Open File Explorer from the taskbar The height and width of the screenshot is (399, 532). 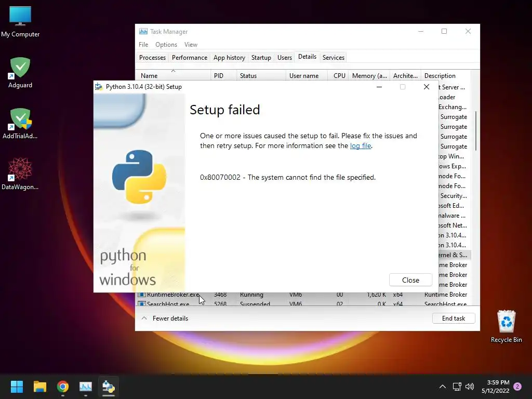click(39, 387)
